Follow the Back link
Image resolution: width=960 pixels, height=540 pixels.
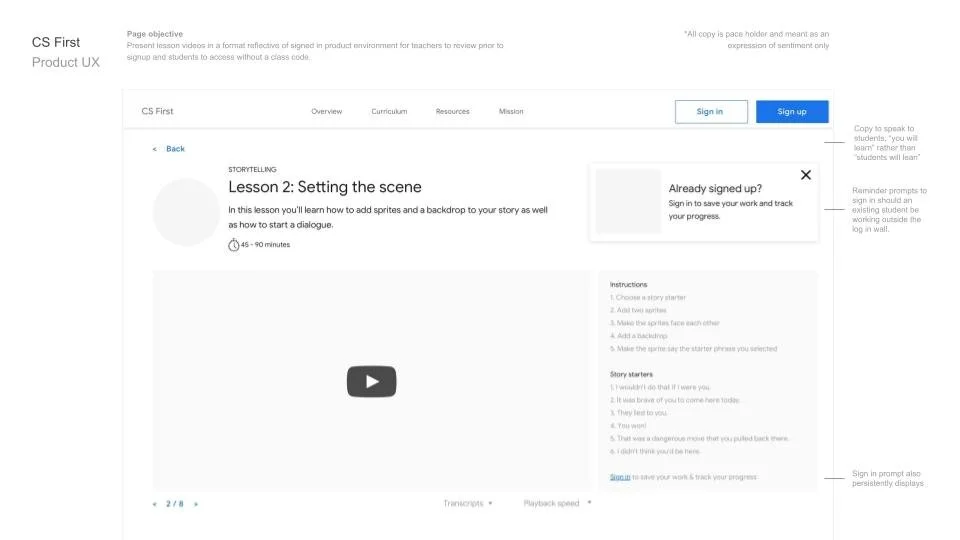click(x=175, y=149)
